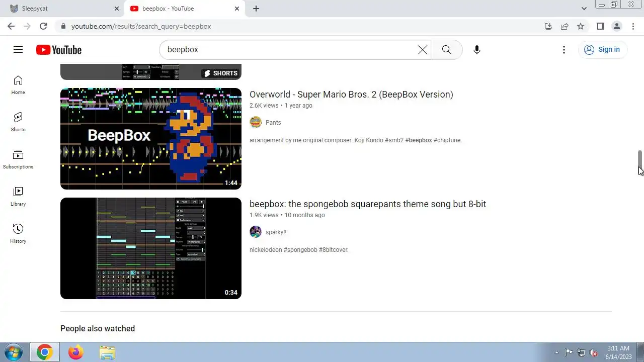Open the Pants channel avatar
The height and width of the screenshot is (362, 644).
click(256, 122)
